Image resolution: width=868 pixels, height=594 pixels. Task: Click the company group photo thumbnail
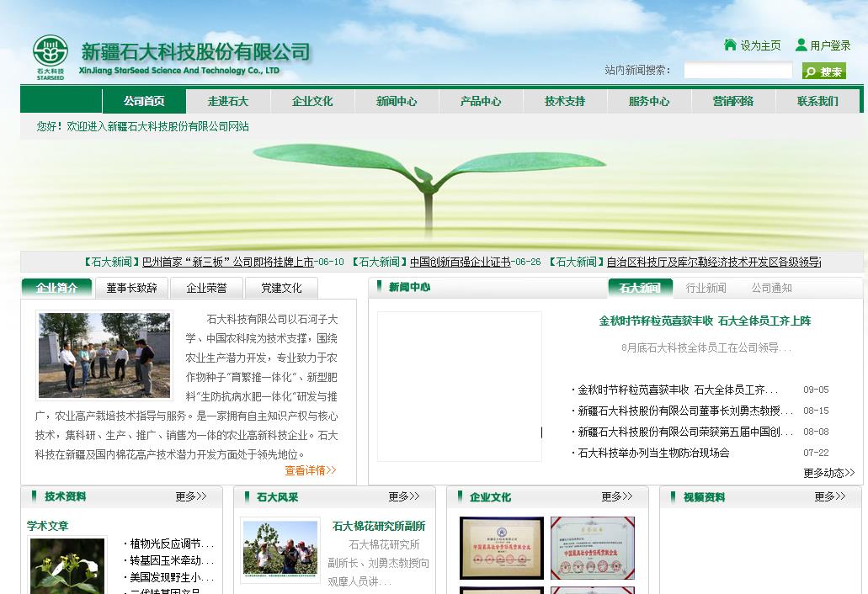(104, 355)
